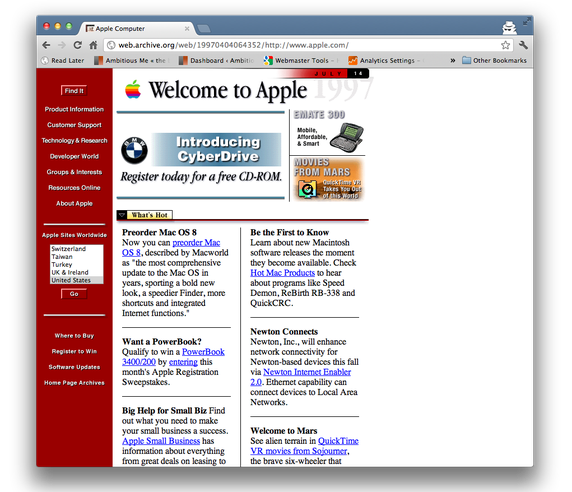Click the Ambitious Me bookmark favicon
This screenshot has height=492, width=572.
[98, 61]
